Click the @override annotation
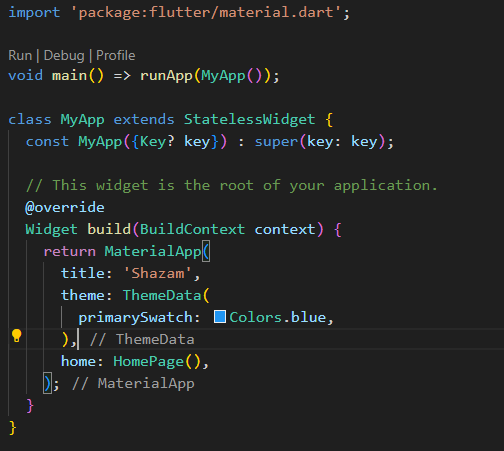Image resolution: width=504 pixels, height=451 pixels. [x=65, y=207]
